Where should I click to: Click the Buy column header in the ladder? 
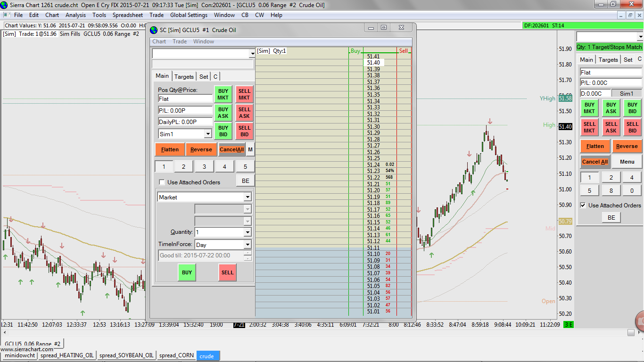point(355,50)
